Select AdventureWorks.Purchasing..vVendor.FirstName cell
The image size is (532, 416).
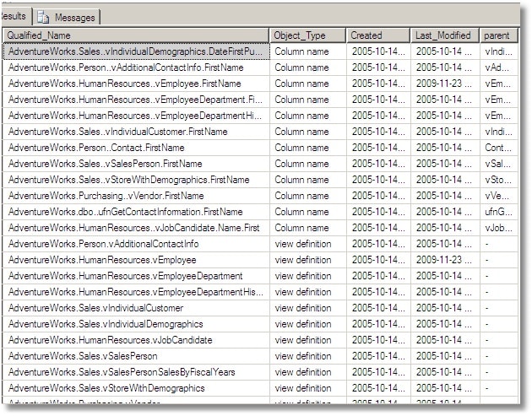[x=136, y=196]
